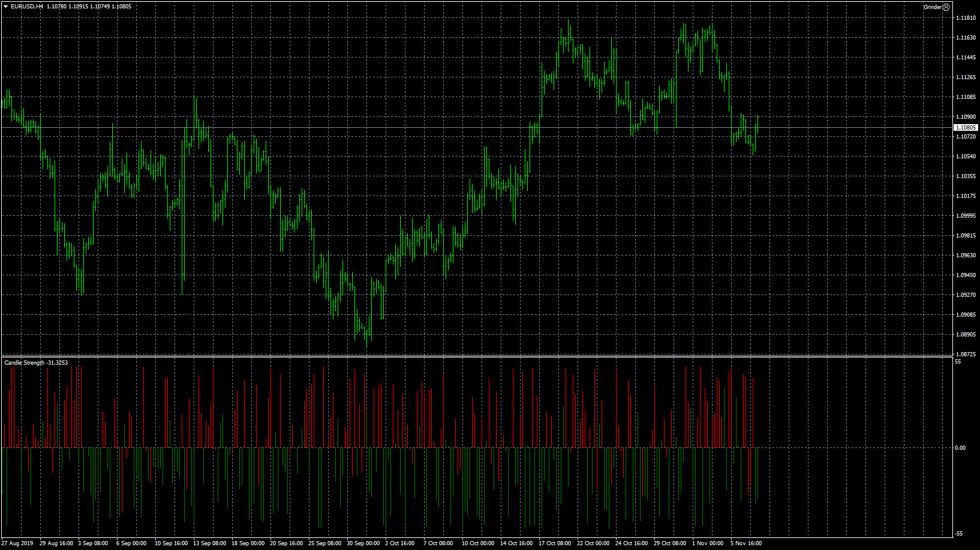The height and width of the screenshot is (550, 980).
Task: Click the indicator scale value -55
Action: (958, 534)
